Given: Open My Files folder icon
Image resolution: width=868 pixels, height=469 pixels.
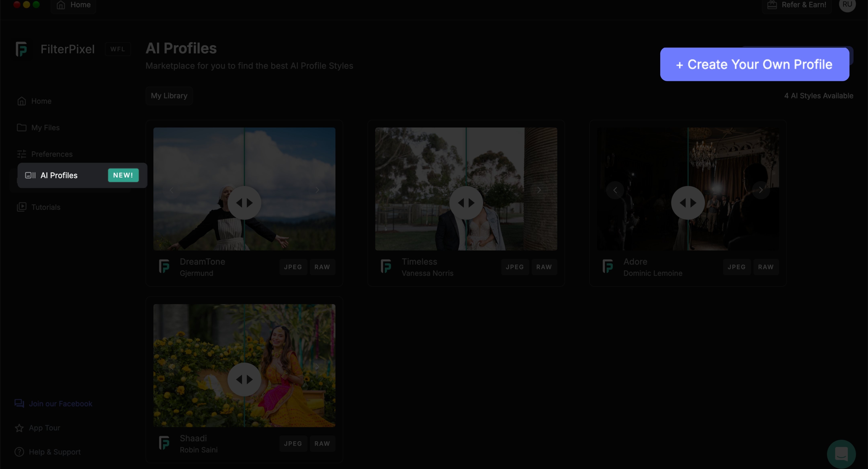Looking at the screenshot, I should [x=21, y=128].
